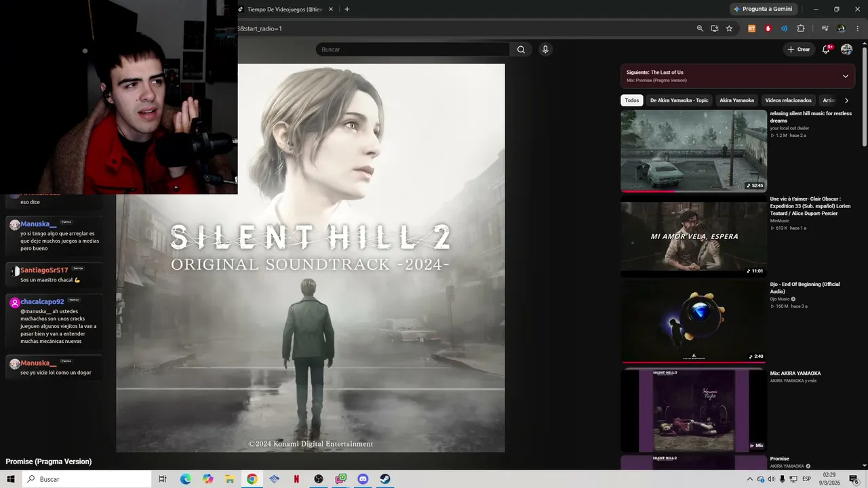This screenshot has width=868, height=488.
Task: Open the Chrome extensions puzzle menu
Action: [x=801, y=28]
